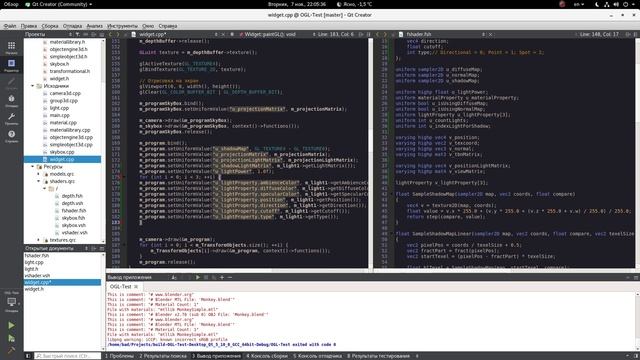
Task: Open Отладка menu
Action: click(72, 26)
